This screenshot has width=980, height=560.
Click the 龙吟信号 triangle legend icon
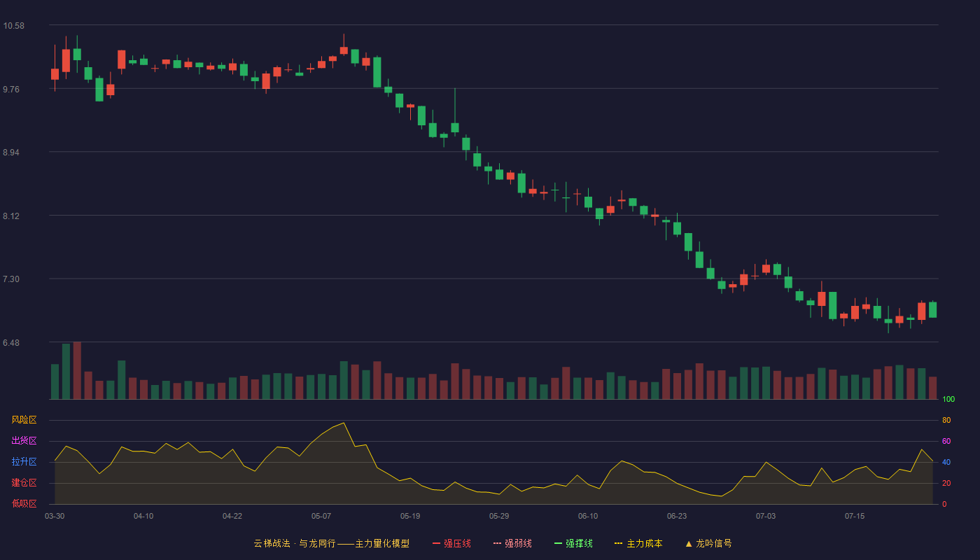688,543
